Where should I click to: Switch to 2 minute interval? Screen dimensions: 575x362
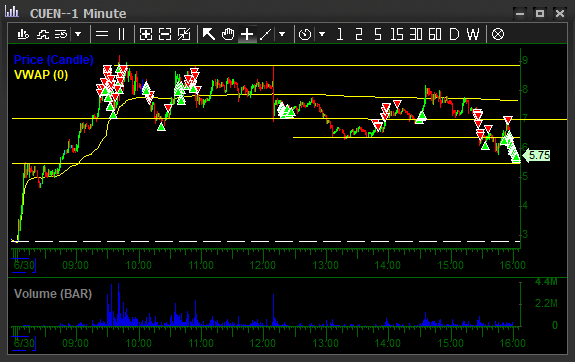(x=359, y=34)
